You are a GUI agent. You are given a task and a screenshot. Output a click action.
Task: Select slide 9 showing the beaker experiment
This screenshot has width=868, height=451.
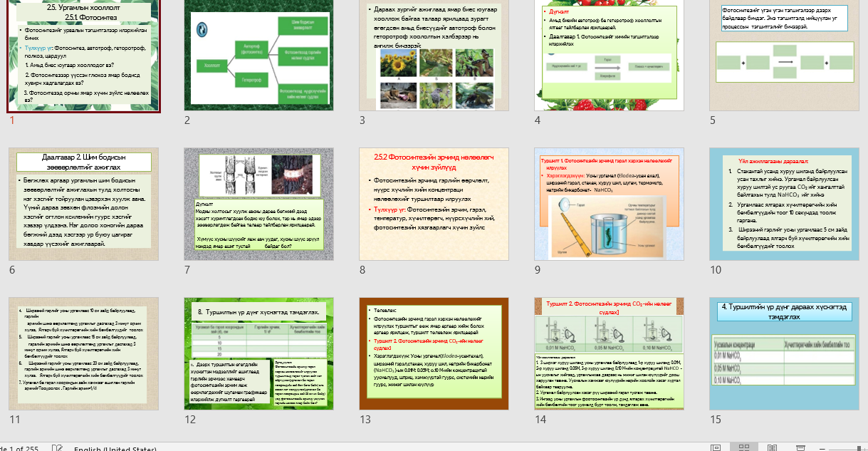(x=609, y=204)
